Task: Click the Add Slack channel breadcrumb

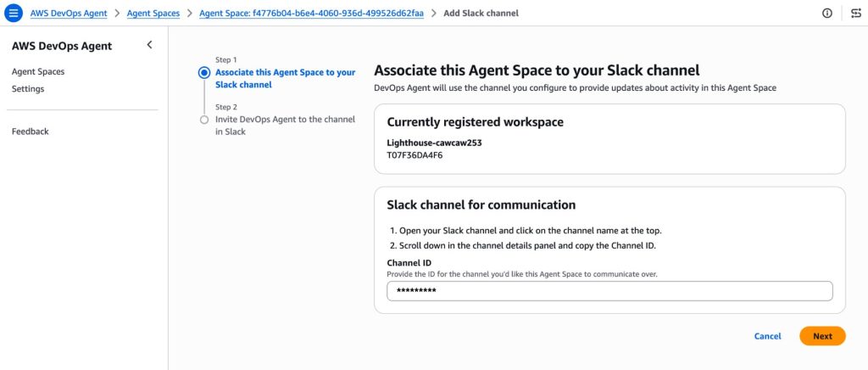Action: (481, 14)
